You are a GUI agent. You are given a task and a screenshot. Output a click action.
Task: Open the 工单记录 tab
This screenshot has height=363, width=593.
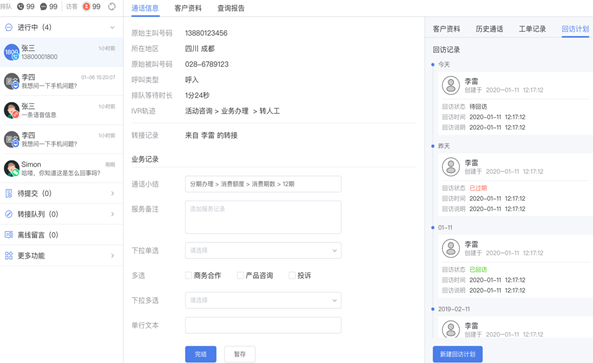(532, 29)
